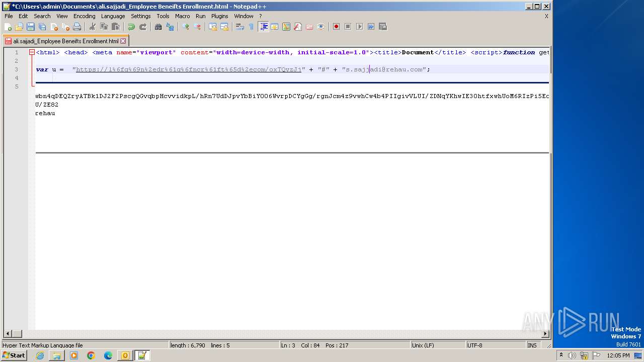Toggle word wrap toolbar icon
The height and width of the screenshot is (362, 644).
pyautogui.click(x=240, y=27)
